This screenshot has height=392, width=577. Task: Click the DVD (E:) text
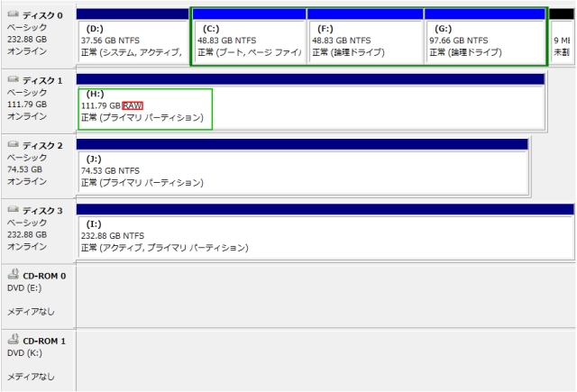pos(24,288)
